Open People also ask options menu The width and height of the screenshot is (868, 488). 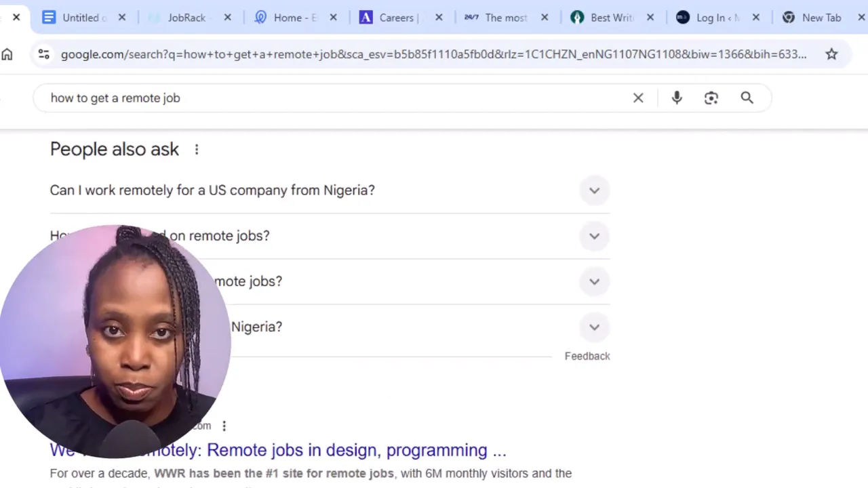pos(197,149)
